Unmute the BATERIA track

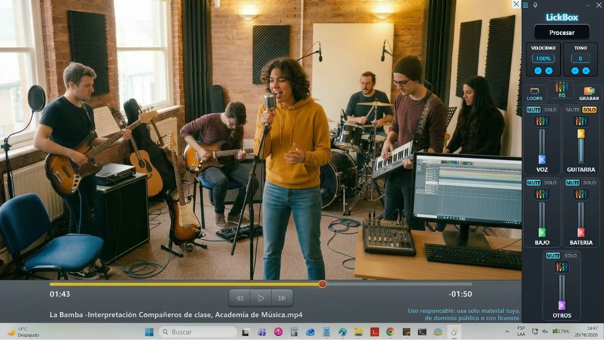pos(573,183)
